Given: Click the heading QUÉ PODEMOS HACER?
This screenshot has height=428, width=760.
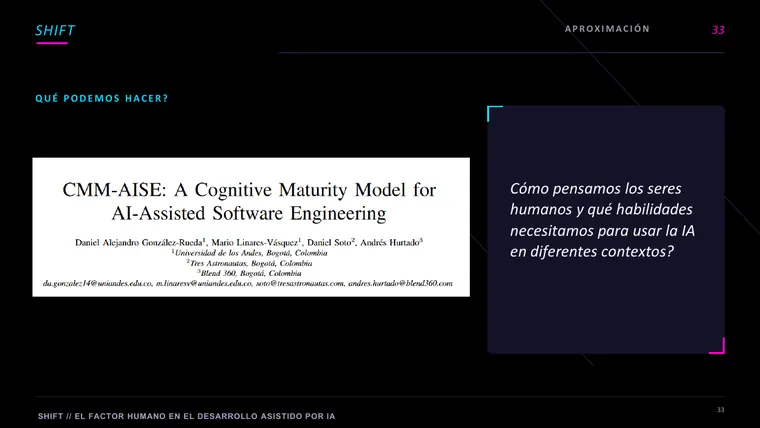Looking at the screenshot, I should click(102, 98).
